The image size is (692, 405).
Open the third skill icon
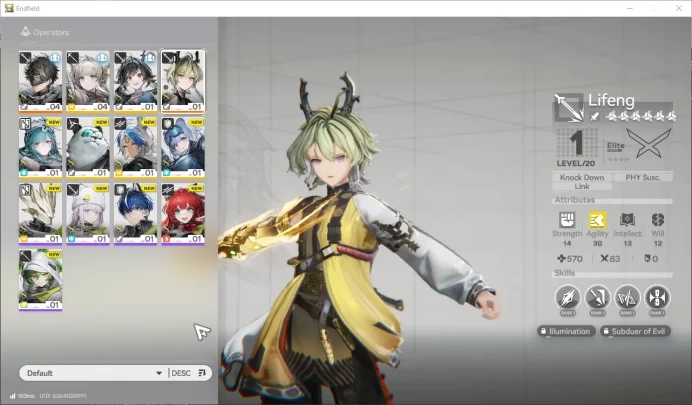(627, 298)
